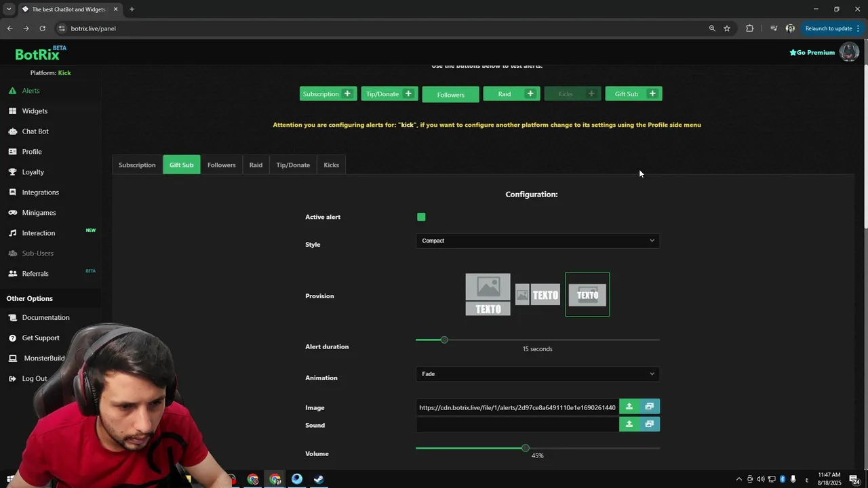The width and height of the screenshot is (868, 488).
Task: Open the gallery for the Sound field
Action: click(x=650, y=424)
